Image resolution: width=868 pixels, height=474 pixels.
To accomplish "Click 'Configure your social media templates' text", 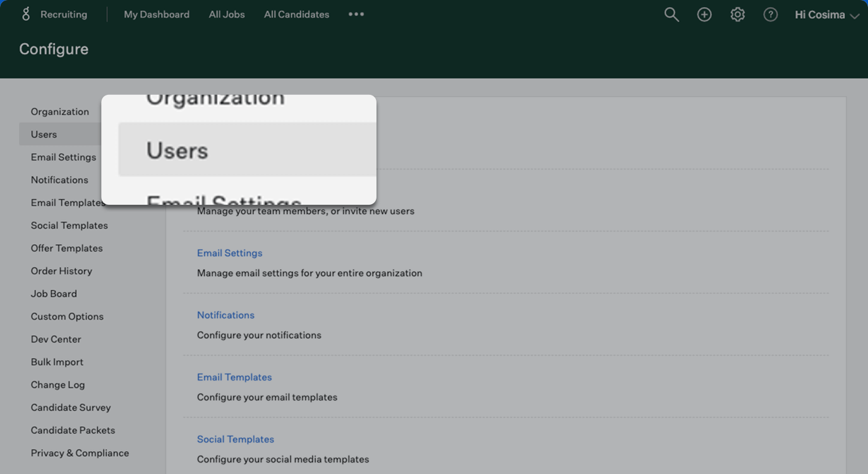I will (x=283, y=459).
